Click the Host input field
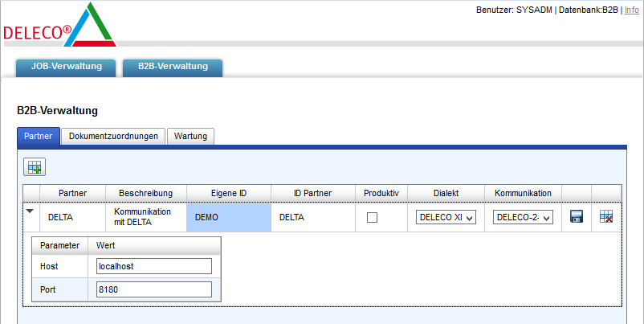Screen dimensions: 644x324 [153, 266]
